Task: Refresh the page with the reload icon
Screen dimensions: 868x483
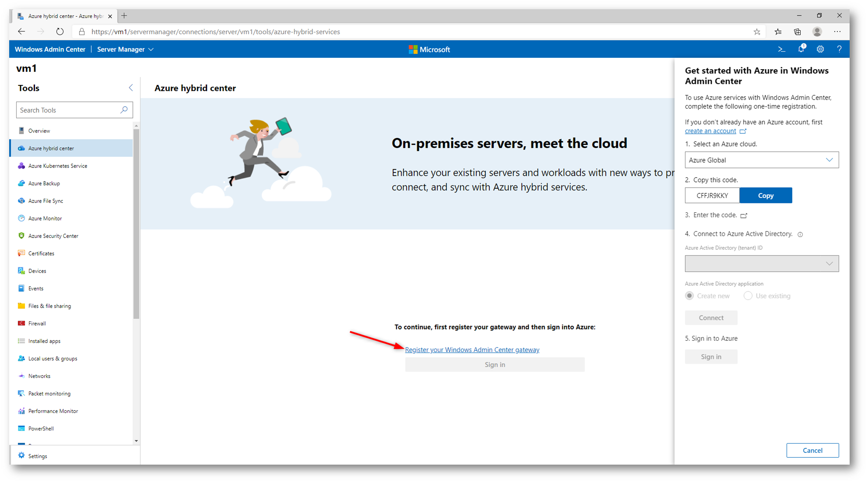Action: (59, 31)
